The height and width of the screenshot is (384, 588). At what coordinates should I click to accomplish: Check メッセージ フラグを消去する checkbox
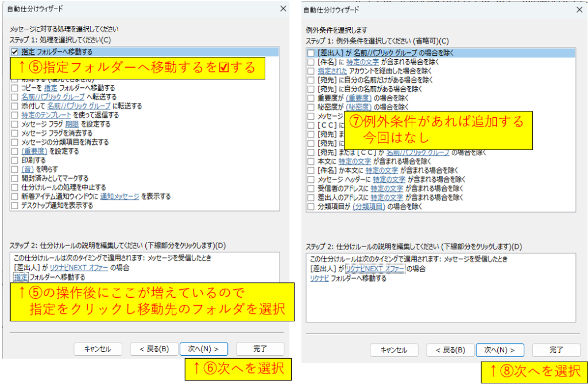[15, 133]
